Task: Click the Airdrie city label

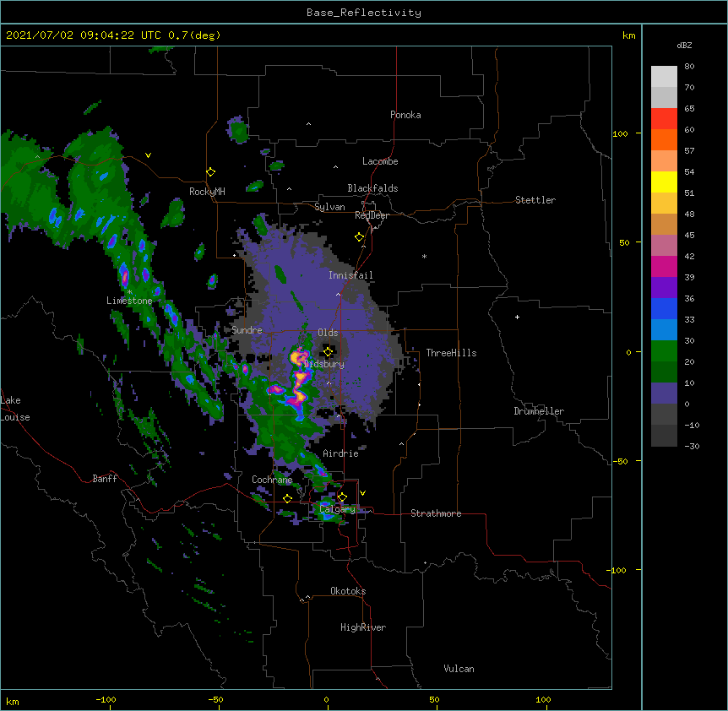Action: pos(341,453)
